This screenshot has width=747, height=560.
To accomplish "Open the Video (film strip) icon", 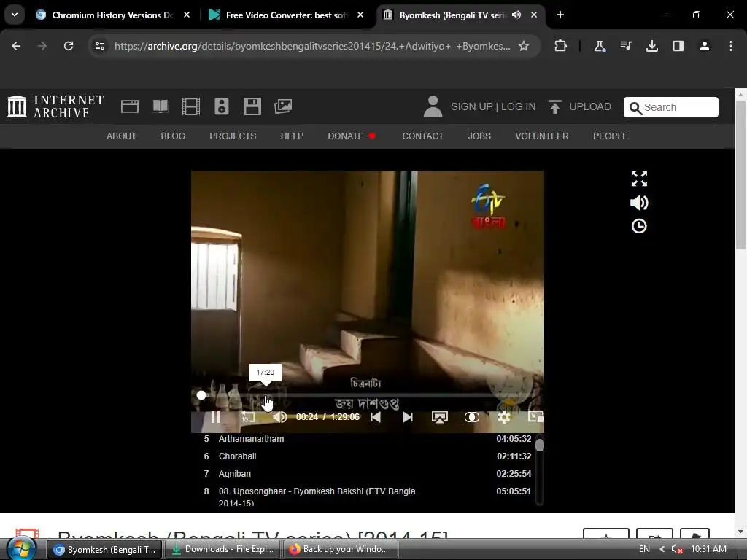I will pyautogui.click(x=191, y=106).
